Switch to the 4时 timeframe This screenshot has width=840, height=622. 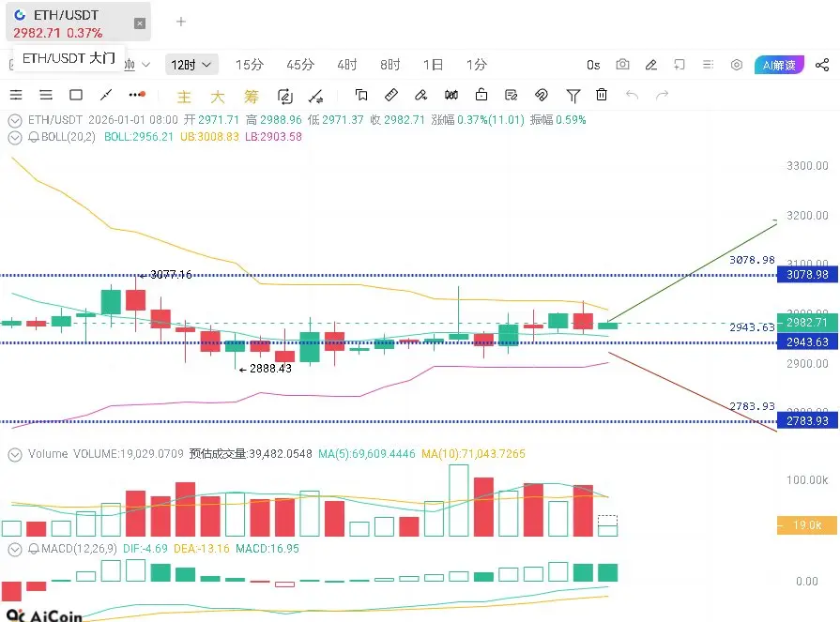pos(347,65)
